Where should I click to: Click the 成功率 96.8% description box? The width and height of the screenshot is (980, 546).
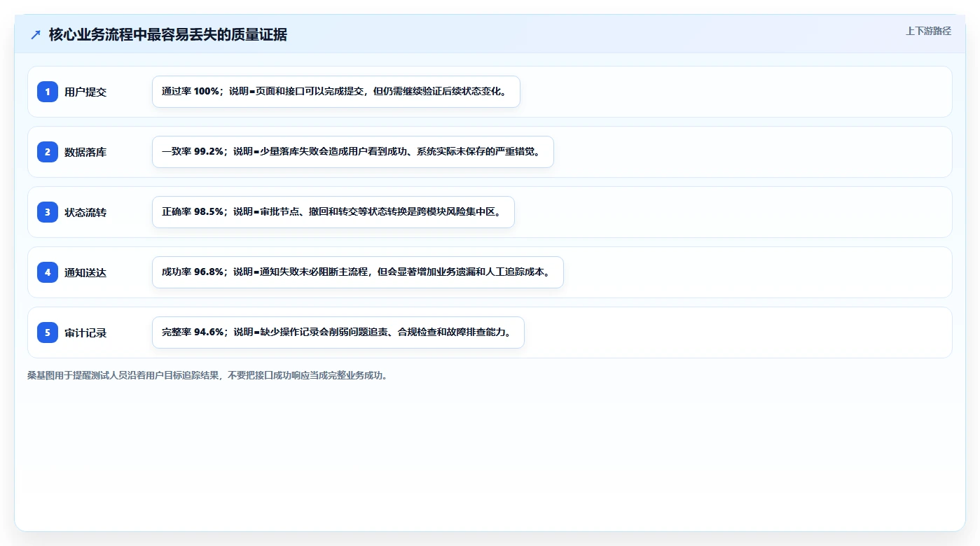(358, 272)
